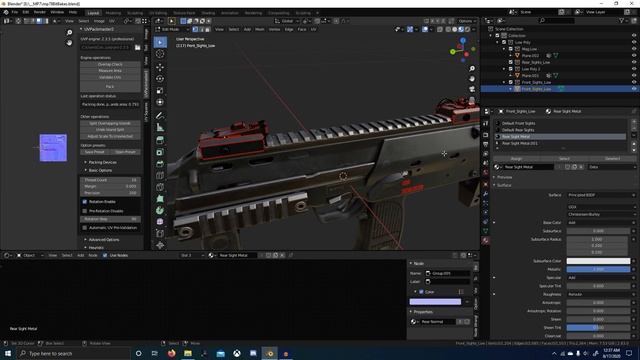Screen dimensions: 640x360
Task: Hide Plane.002 object via eye icon
Action: click(634, 56)
